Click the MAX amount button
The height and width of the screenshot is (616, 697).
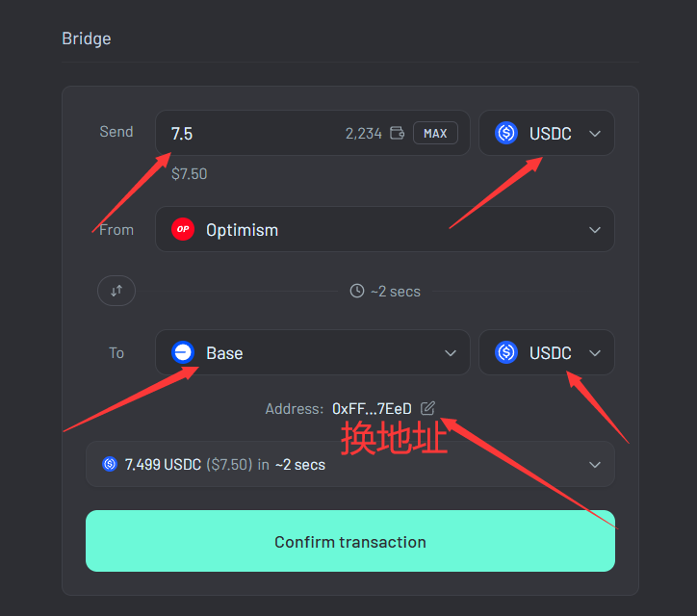click(435, 133)
